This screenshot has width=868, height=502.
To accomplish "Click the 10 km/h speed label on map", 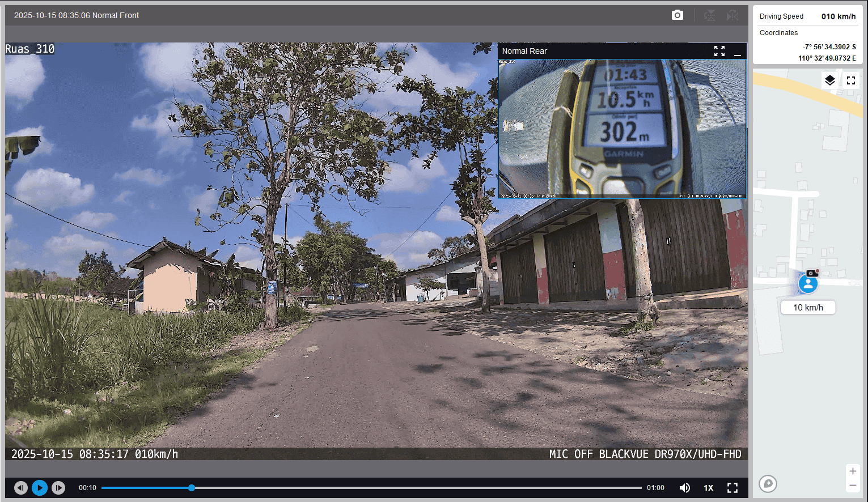I will coord(808,308).
